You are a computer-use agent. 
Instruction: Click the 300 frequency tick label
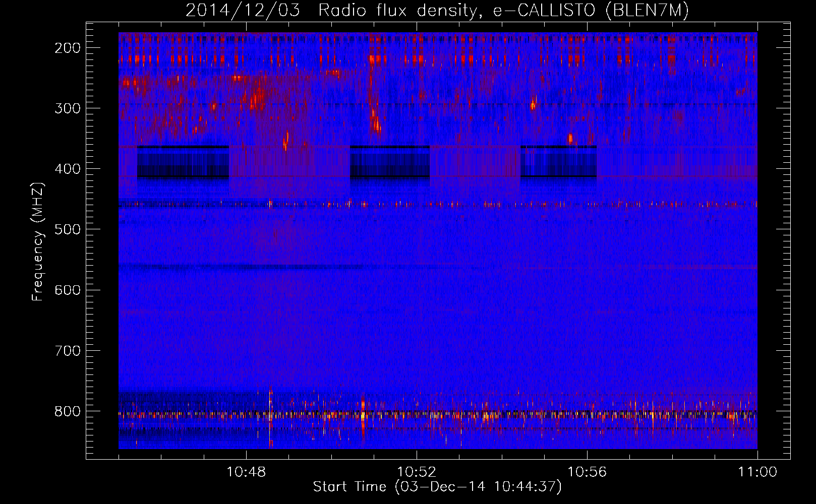click(67, 108)
